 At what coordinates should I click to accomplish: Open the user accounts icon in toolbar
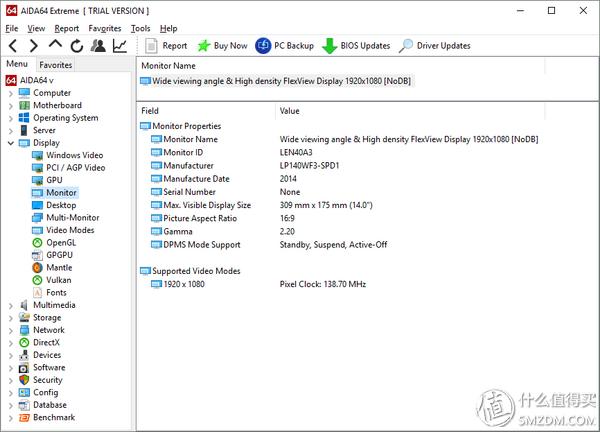click(x=98, y=46)
